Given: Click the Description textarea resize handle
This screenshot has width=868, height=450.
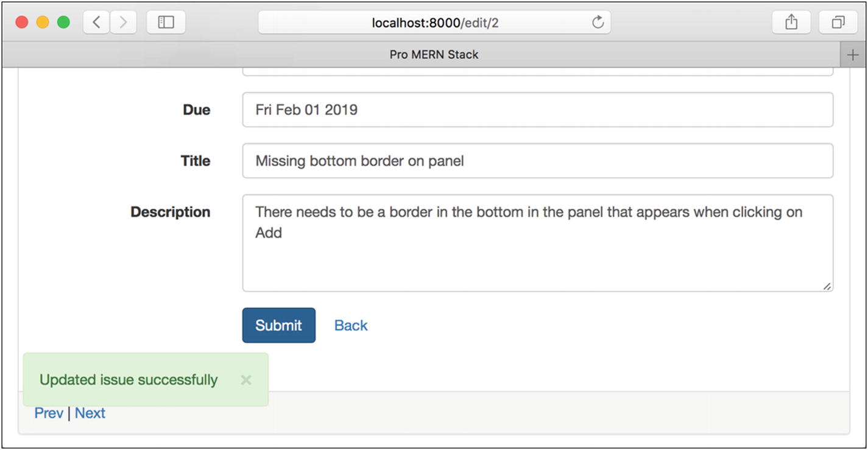Looking at the screenshot, I should coord(827,286).
